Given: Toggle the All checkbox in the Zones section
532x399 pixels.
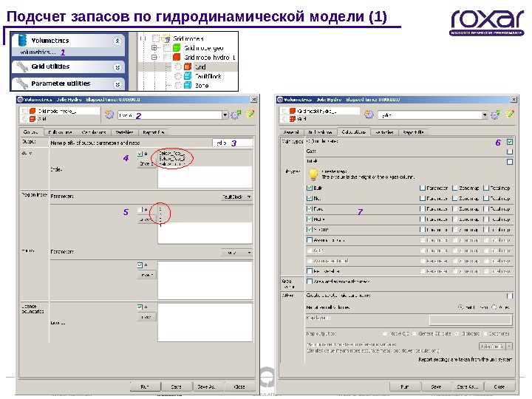Looking at the screenshot, I should [x=140, y=154].
